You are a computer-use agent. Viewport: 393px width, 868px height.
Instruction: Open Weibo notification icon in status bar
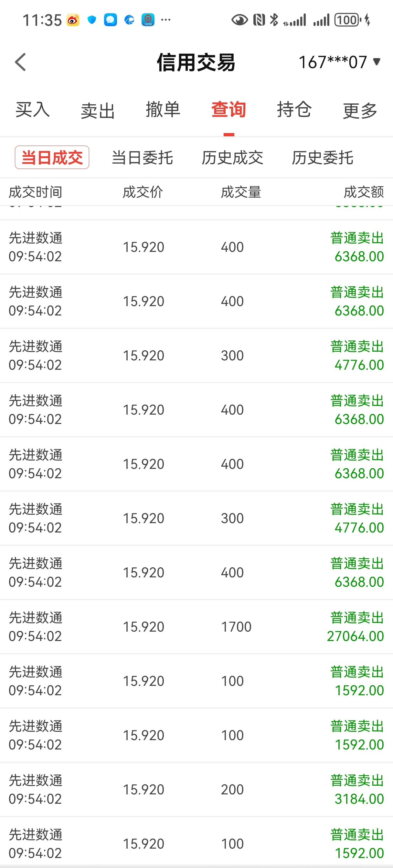pos(73,20)
